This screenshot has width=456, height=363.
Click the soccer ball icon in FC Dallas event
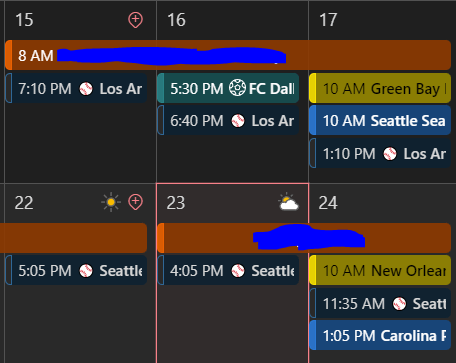tap(237, 88)
